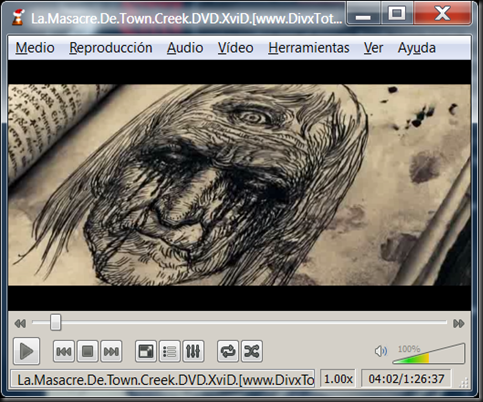The height and width of the screenshot is (402, 483).
Task: Show the playlist icon
Action: pyautogui.click(x=170, y=351)
